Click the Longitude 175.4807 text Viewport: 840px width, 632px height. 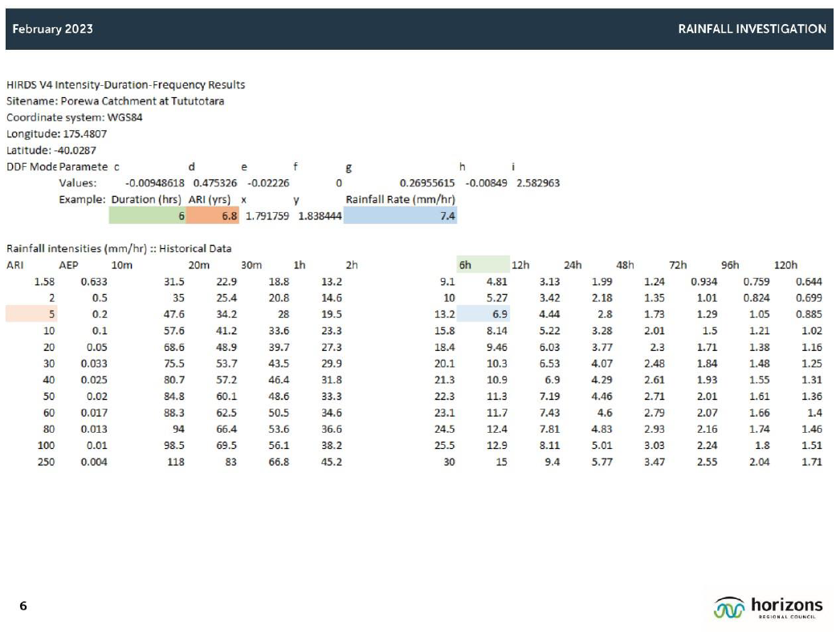56,134
